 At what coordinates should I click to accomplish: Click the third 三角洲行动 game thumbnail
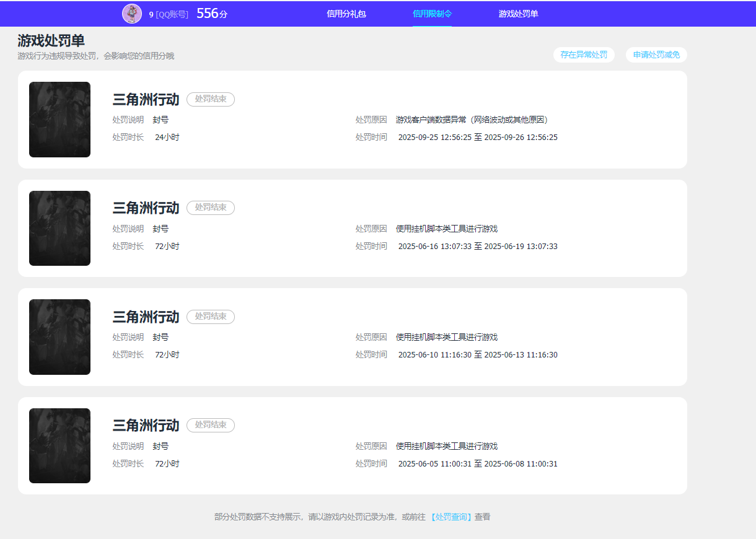click(59, 336)
